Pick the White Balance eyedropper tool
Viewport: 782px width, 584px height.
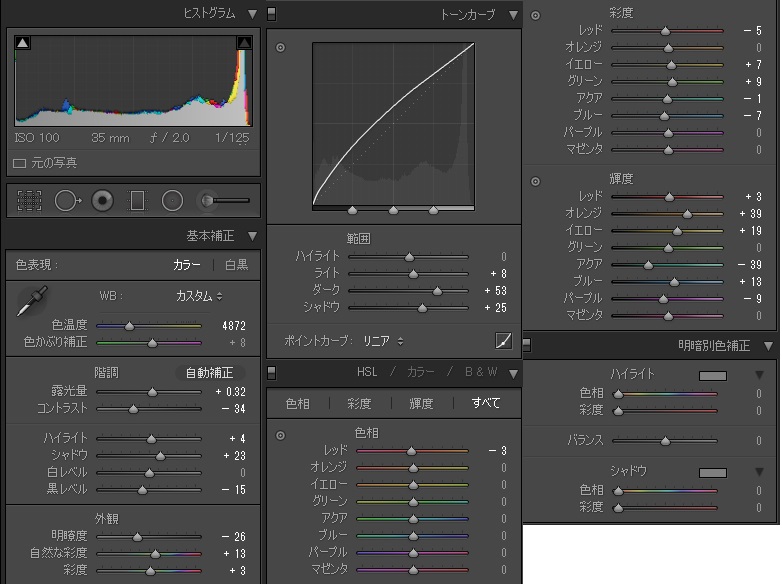(x=32, y=300)
